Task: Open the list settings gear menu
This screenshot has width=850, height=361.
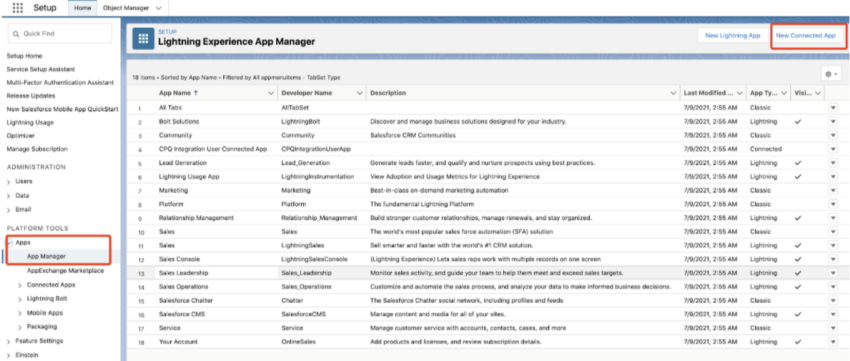Action: [830, 73]
